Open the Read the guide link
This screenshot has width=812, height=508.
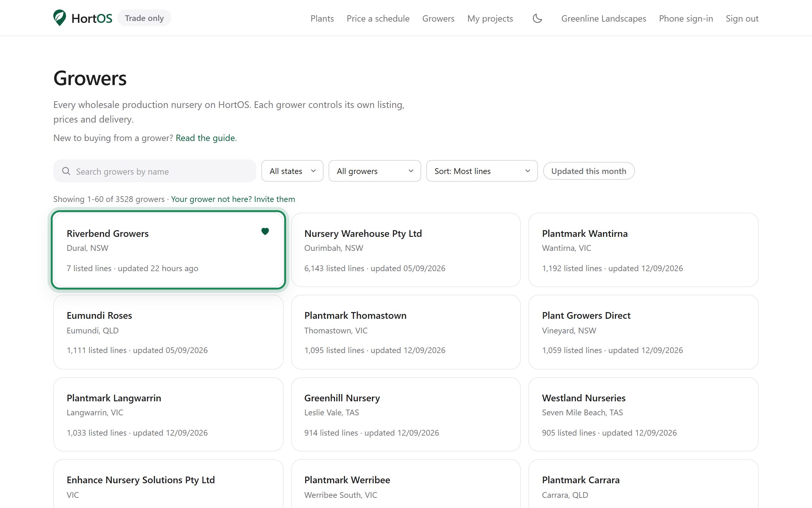[x=205, y=138]
